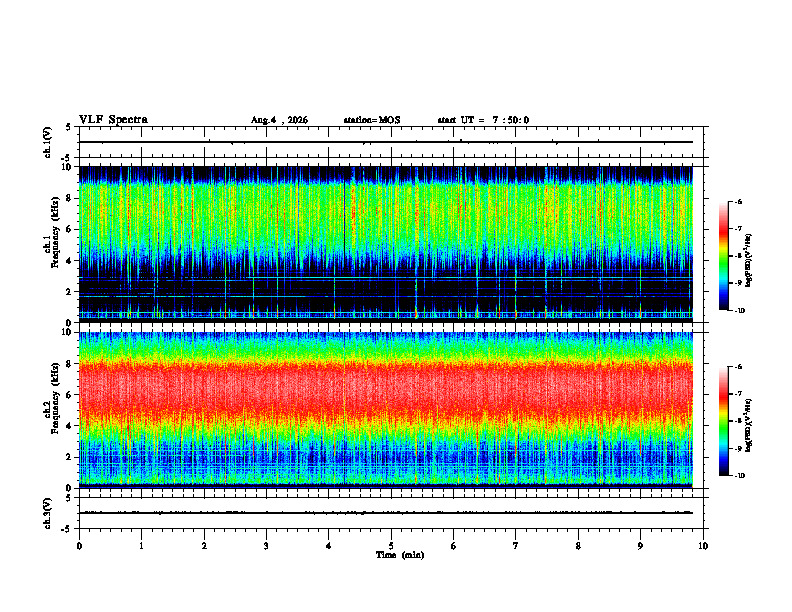This screenshot has height=612, width=792.
Task: Click the -6 value on ch.1 color bar
Action: point(738,201)
